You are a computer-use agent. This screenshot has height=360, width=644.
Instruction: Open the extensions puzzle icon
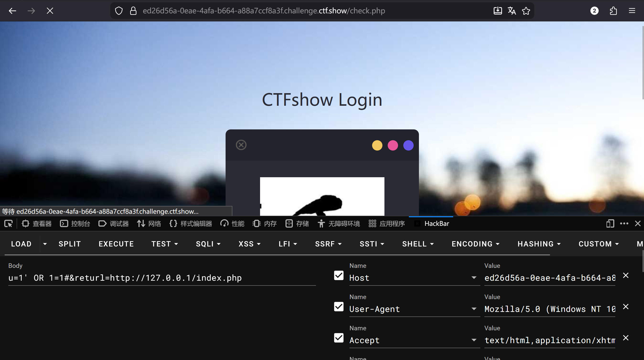pyautogui.click(x=613, y=11)
